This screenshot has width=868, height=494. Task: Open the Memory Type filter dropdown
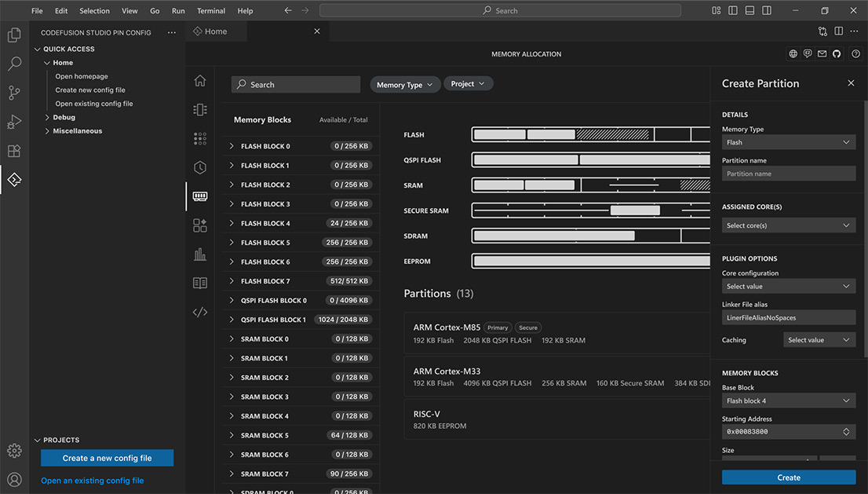click(405, 83)
